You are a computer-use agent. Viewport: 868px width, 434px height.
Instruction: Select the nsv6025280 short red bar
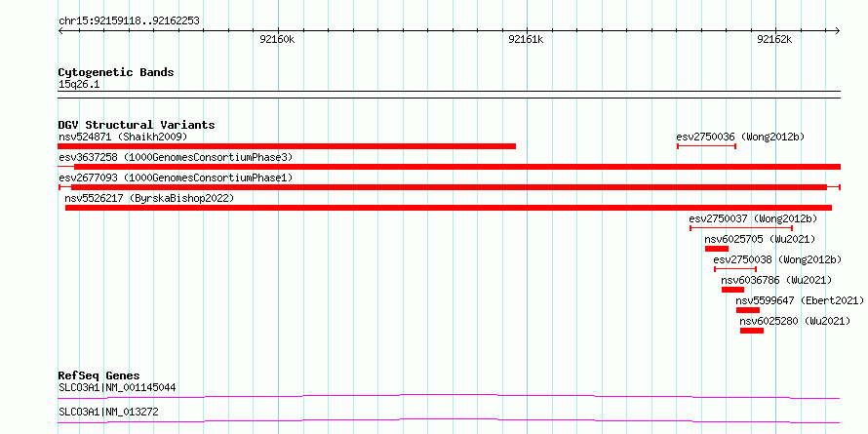click(x=752, y=331)
